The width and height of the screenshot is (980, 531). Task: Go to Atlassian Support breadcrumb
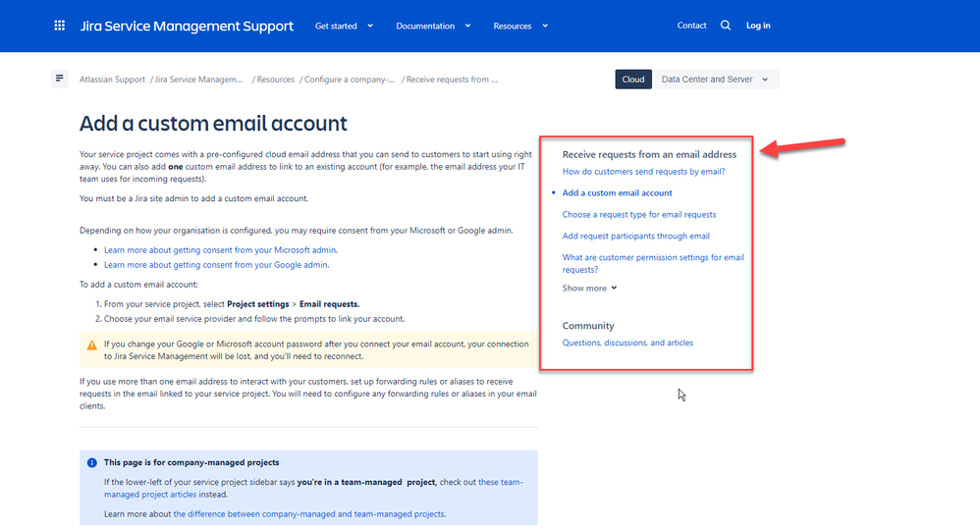[x=112, y=80]
